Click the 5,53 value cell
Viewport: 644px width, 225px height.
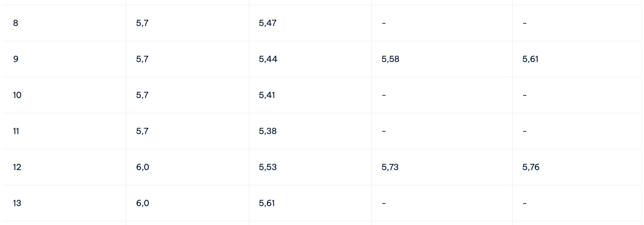tap(310, 167)
